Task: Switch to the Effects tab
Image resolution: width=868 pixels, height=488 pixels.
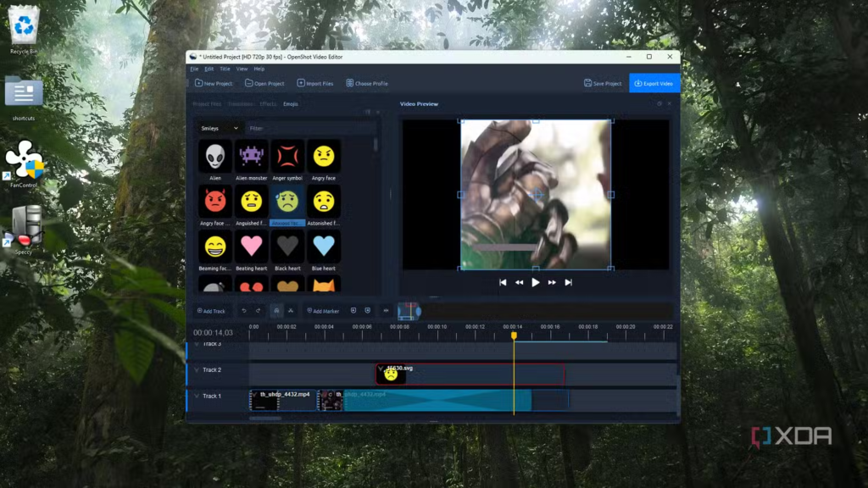Action: point(268,104)
